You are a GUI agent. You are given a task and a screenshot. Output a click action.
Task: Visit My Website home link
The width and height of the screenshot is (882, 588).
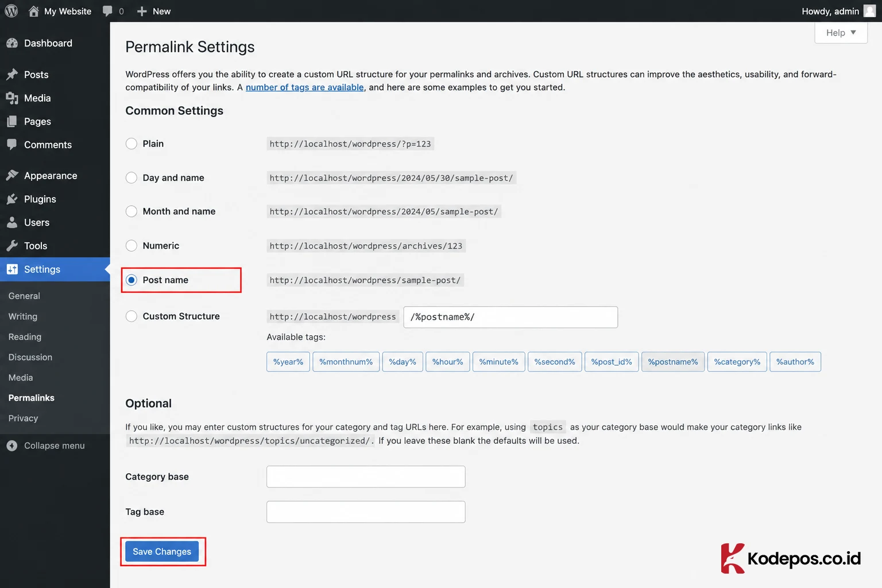pyautogui.click(x=60, y=11)
